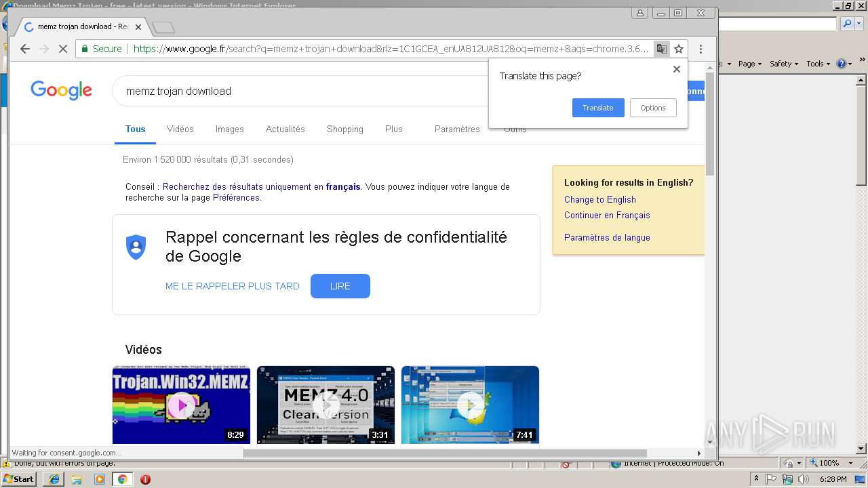Select the Tous search tab

[x=135, y=129]
